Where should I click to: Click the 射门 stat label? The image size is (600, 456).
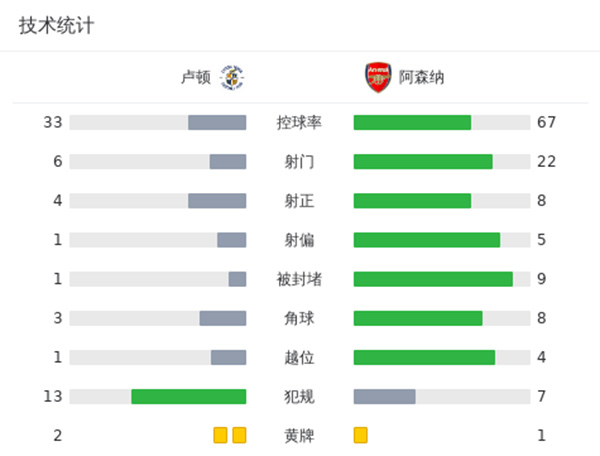299,162
